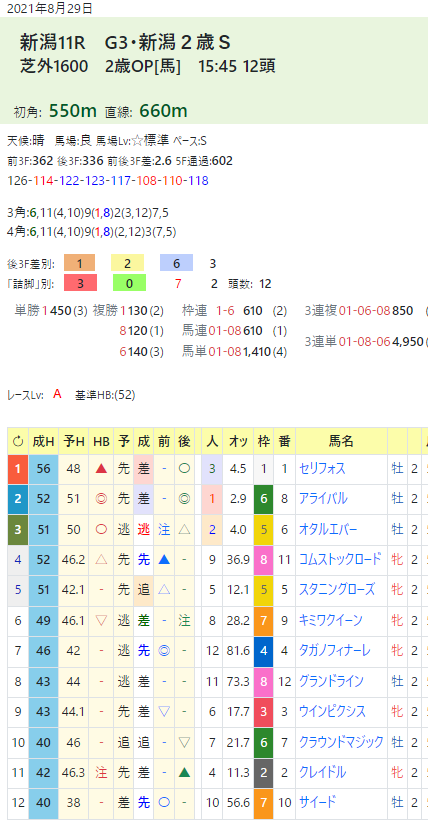Screen dimensions: 428x827
Task: Click 4角 corner position line
Action: pyautogui.click(x=92, y=232)
